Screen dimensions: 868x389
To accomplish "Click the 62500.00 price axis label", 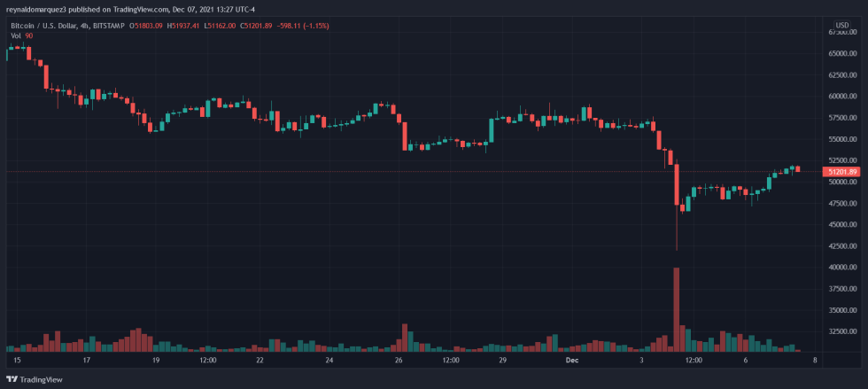I will click(842, 74).
